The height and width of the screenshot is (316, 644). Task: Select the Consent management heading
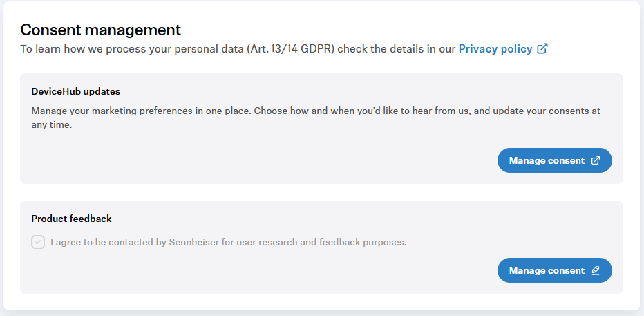click(x=101, y=30)
